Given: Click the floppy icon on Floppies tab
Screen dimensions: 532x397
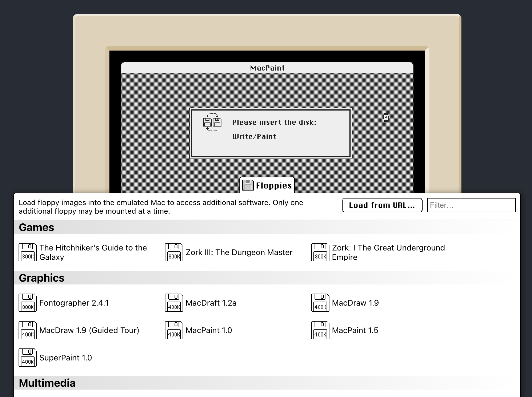Looking at the screenshot, I should point(248,185).
